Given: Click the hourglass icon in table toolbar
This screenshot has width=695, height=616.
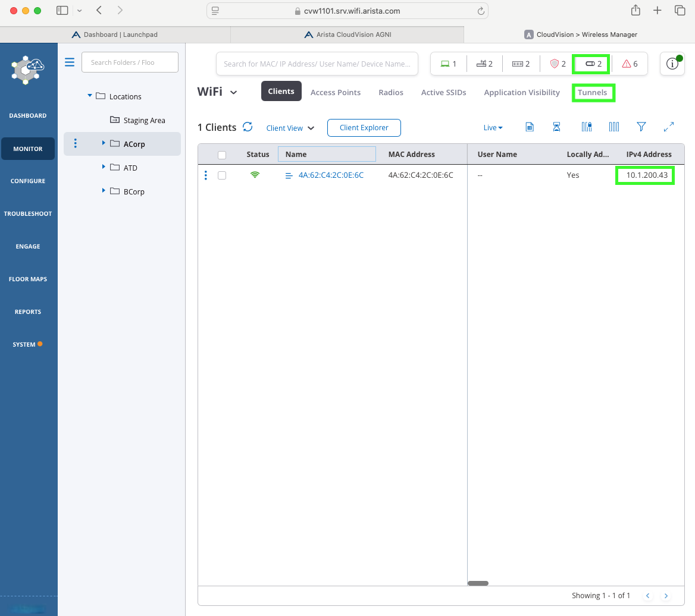Looking at the screenshot, I should [x=557, y=127].
